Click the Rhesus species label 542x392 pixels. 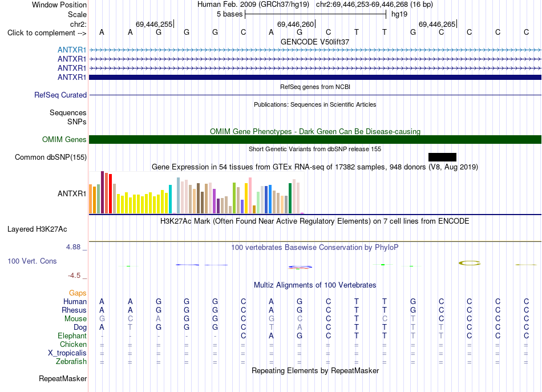point(74,310)
